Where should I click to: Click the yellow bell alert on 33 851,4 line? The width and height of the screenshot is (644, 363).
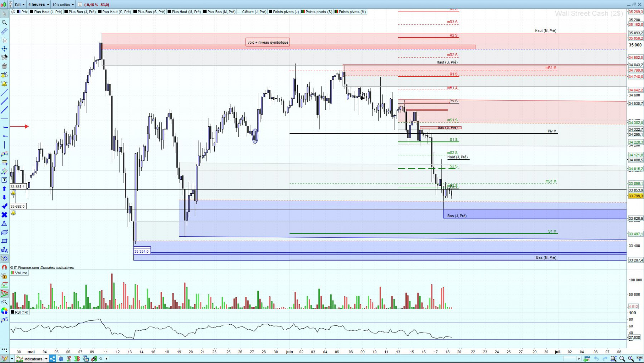coord(13,193)
